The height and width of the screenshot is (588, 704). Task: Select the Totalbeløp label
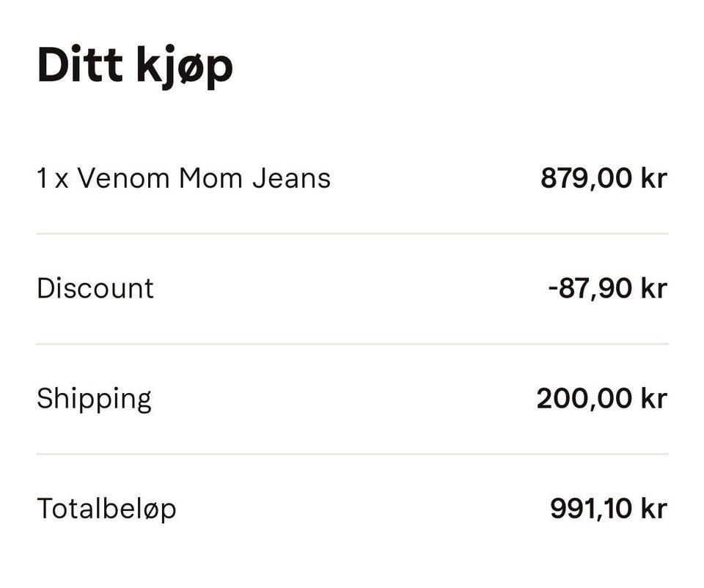coord(106,509)
